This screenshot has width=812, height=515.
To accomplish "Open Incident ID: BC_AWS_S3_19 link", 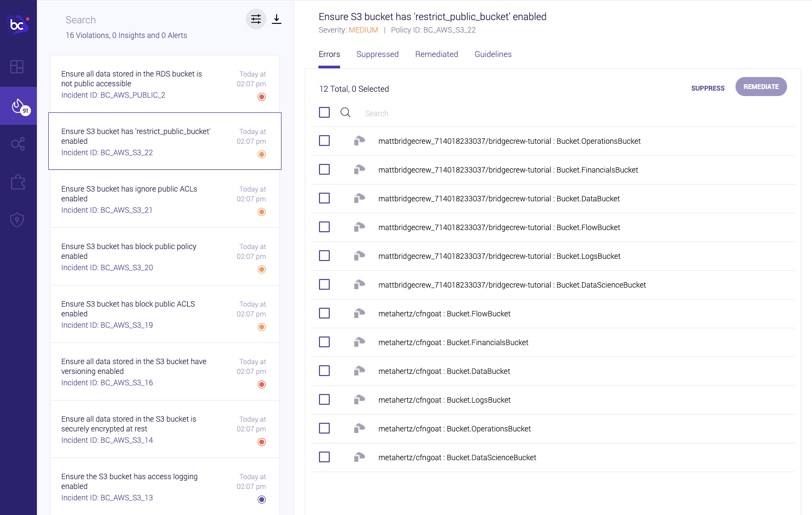I will (x=107, y=325).
